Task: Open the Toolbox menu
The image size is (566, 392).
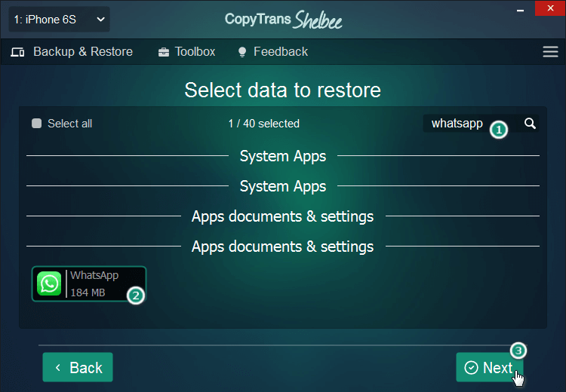Action: (x=195, y=52)
